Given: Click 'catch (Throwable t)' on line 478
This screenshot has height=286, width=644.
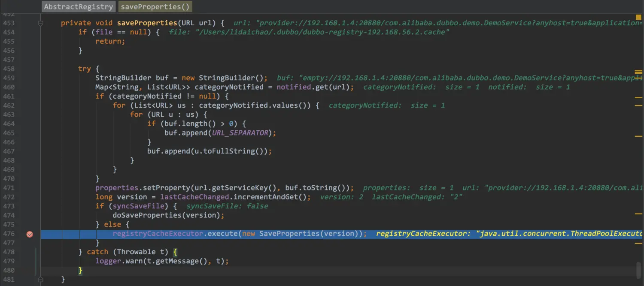Looking at the screenshot, I should (x=128, y=252).
